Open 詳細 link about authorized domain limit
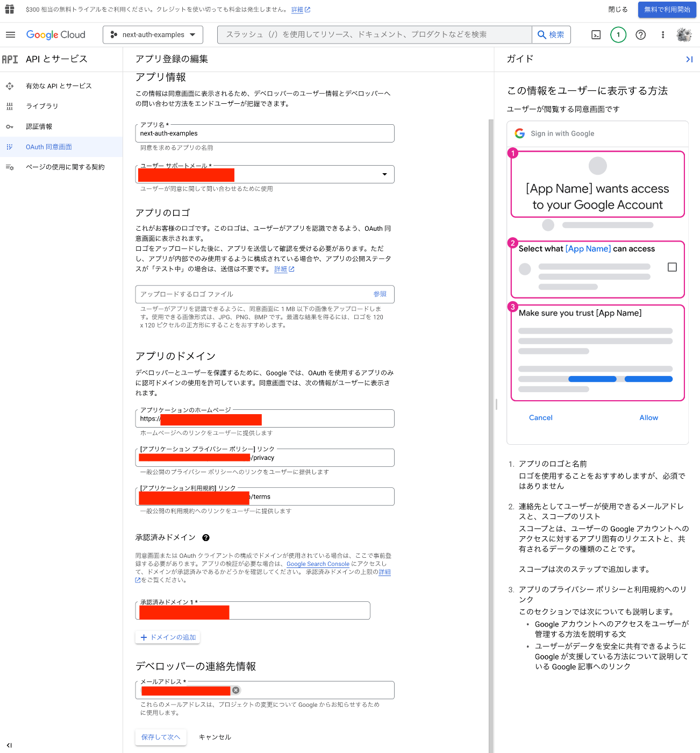The height and width of the screenshot is (753, 700). click(384, 572)
